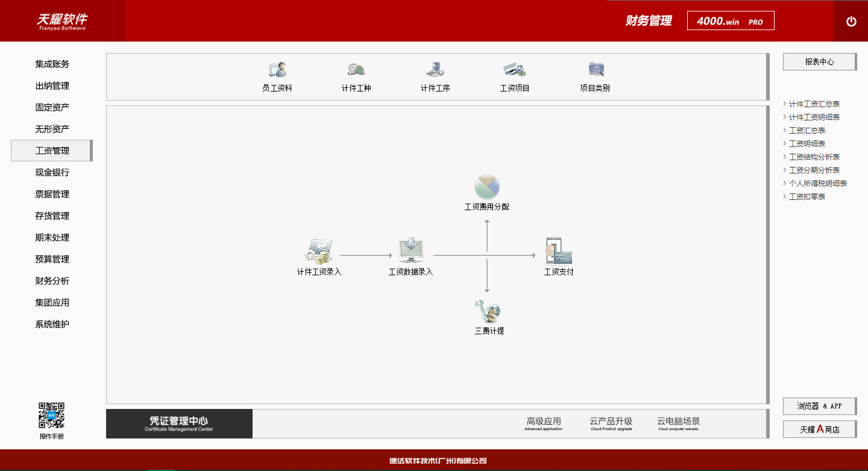The width and height of the screenshot is (868, 471).
Task: Enter the 凭证管理中心 voucher management center
Action: [179, 423]
